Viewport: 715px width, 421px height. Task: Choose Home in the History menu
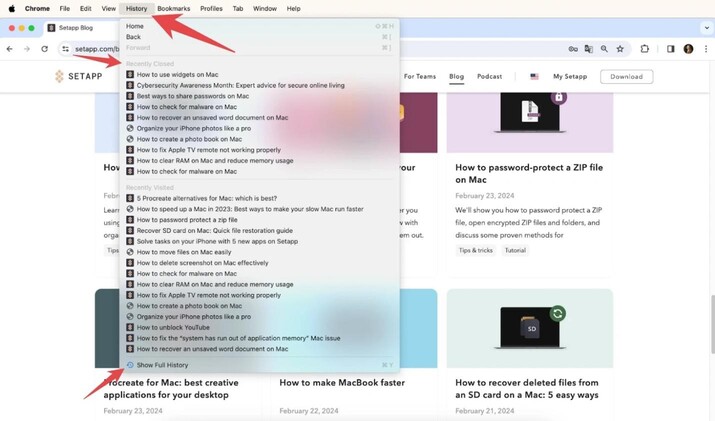pos(259,26)
